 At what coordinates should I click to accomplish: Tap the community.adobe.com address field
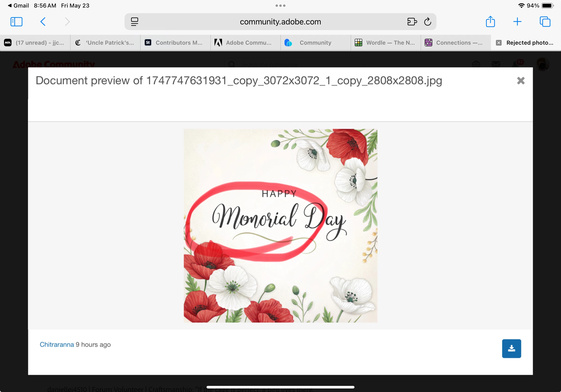click(x=280, y=22)
